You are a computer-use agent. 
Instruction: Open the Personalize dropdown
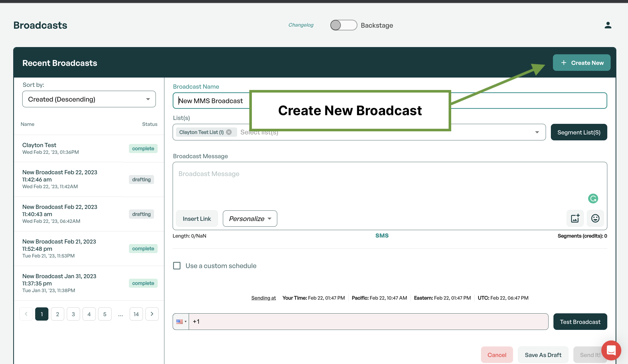point(250,219)
